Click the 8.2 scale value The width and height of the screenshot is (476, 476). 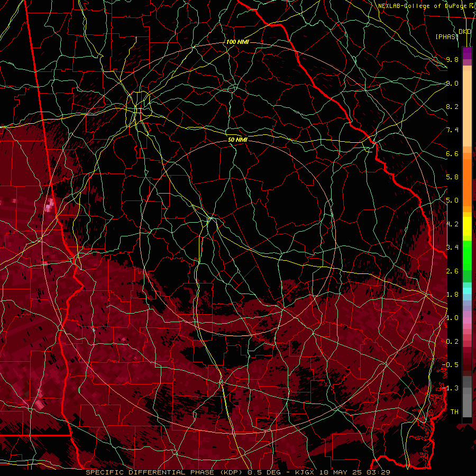pyautogui.click(x=452, y=106)
